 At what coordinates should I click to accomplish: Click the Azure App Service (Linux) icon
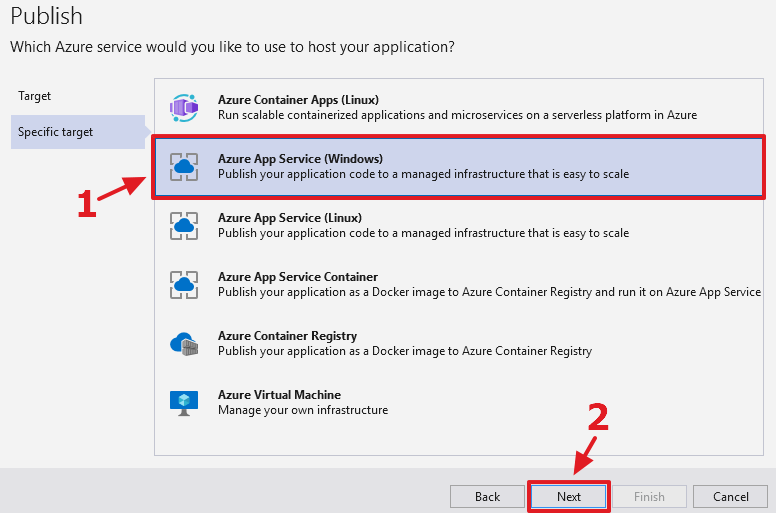(x=184, y=225)
